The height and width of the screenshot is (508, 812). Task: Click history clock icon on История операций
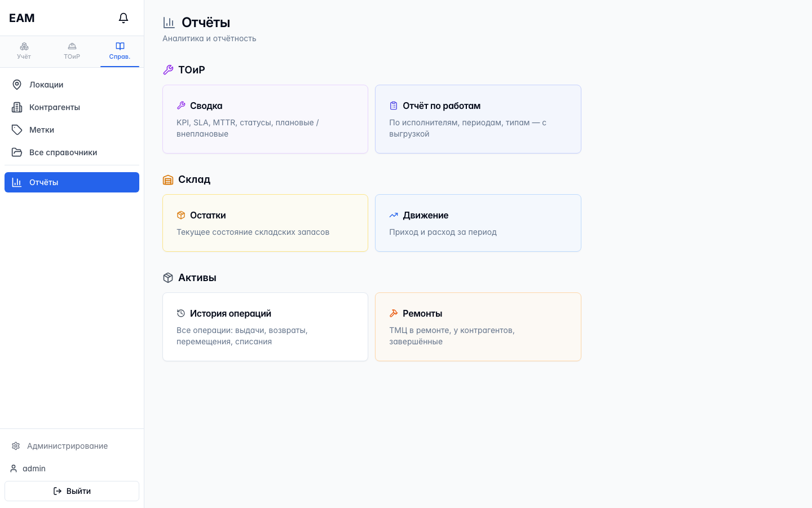point(181,313)
